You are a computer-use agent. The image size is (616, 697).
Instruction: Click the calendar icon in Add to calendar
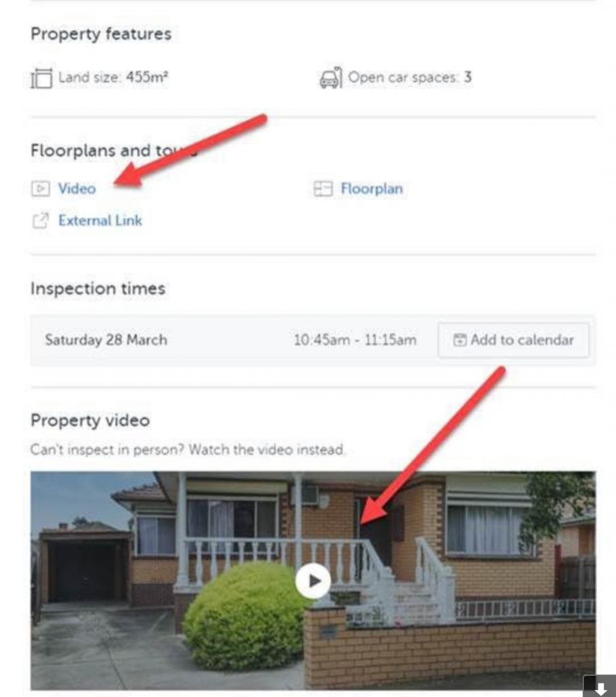459,340
